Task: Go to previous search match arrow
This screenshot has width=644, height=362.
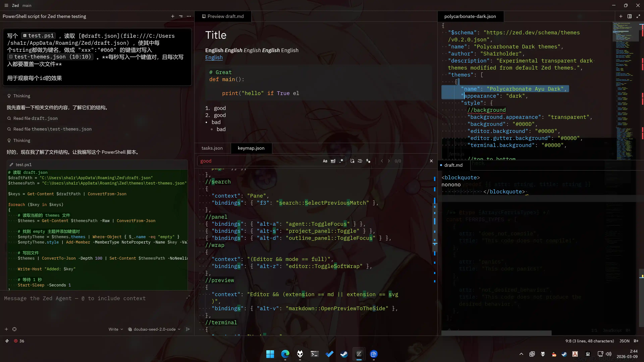Action: click(382, 161)
